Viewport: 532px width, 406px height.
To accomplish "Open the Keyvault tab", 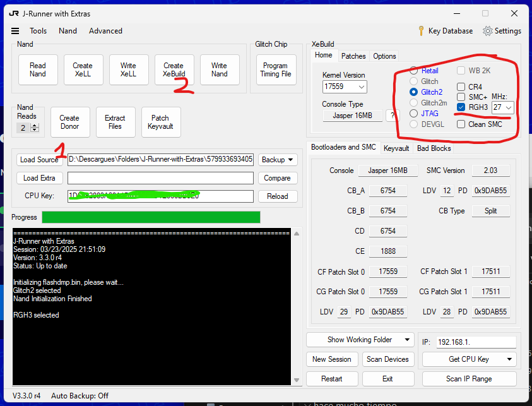I will (x=396, y=148).
